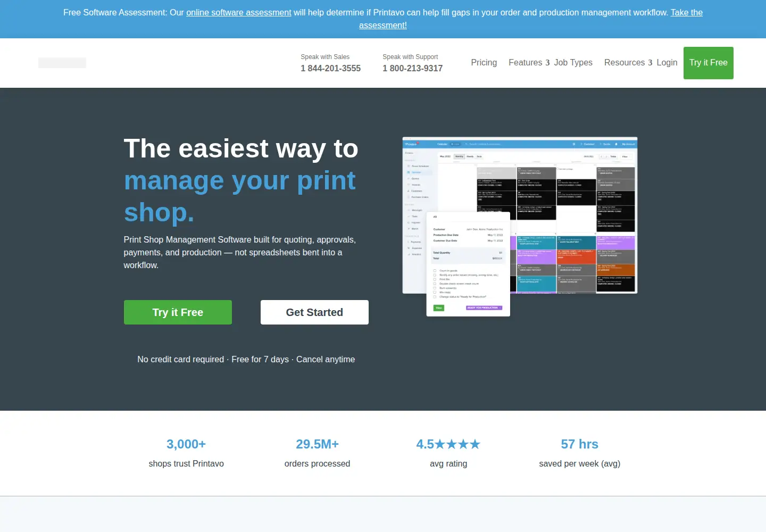
Task: Click the 'shops trust Printavo' caption
Action: 186,463
